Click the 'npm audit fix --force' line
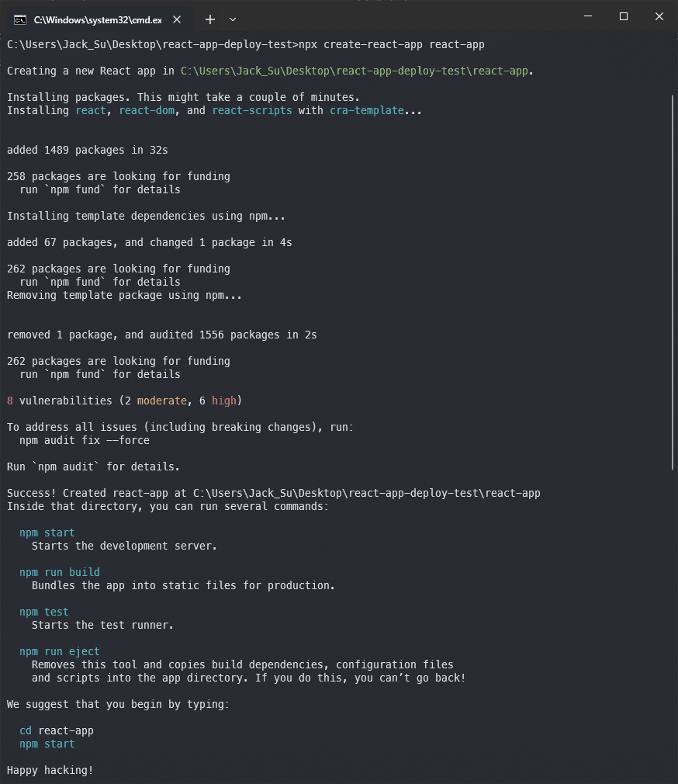This screenshot has width=678, height=784. pos(85,440)
